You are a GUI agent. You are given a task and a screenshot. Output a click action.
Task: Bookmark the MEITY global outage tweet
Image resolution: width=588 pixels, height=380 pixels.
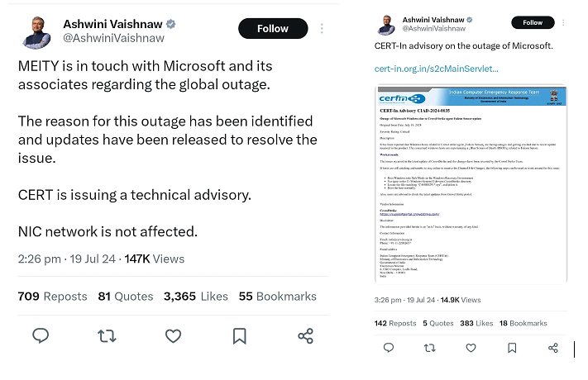tap(239, 335)
